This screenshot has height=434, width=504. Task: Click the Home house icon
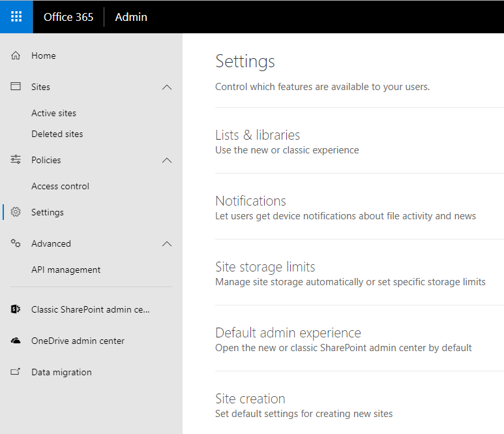(16, 55)
